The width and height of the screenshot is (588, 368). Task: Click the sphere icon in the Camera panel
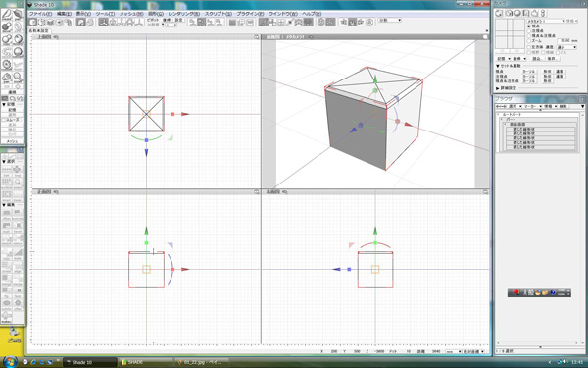pos(517,13)
